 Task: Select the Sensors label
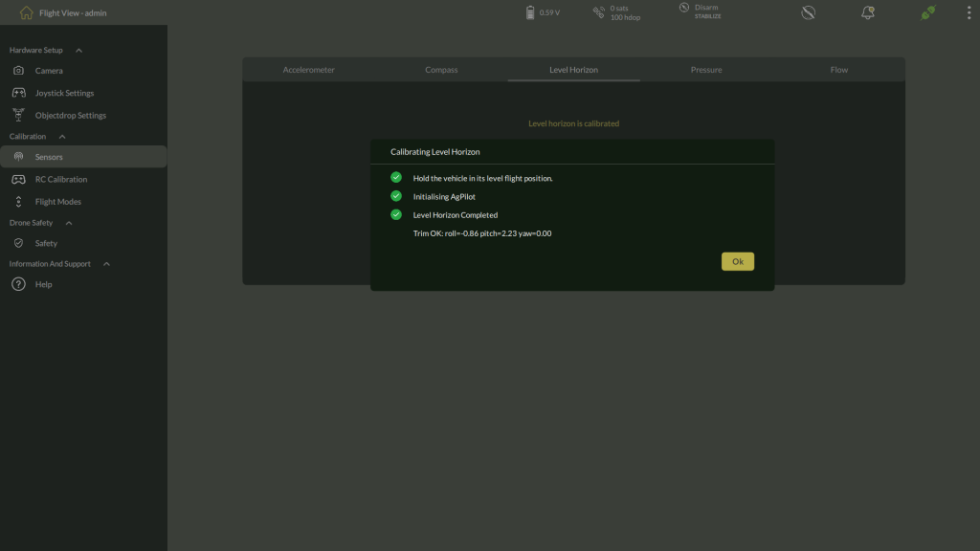(x=49, y=157)
